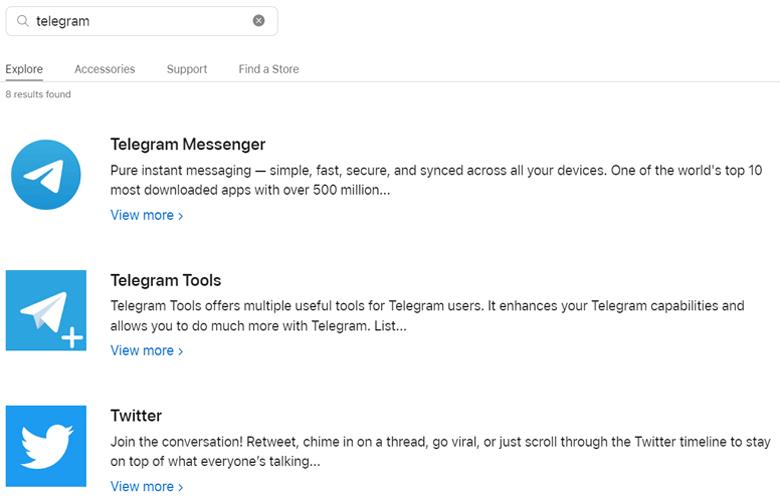The height and width of the screenshot is (500, 780).
Task: Open the Twitter bird app icon
Action: tap(46, 446)
